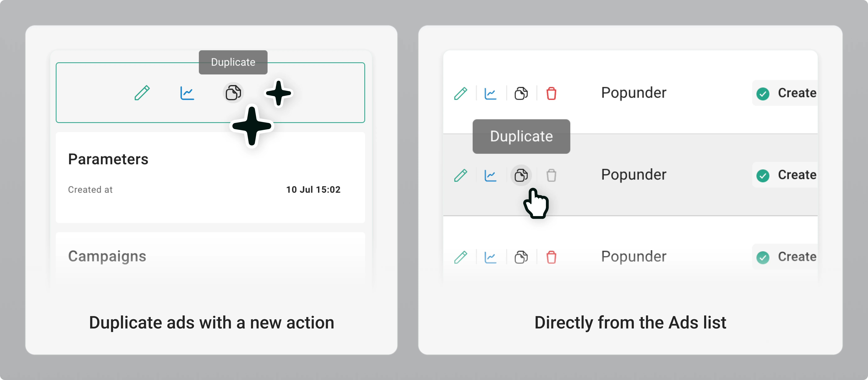The image size is (868, 380).
Task: Select the Popunder label in third row
Action: coord(633,256)
